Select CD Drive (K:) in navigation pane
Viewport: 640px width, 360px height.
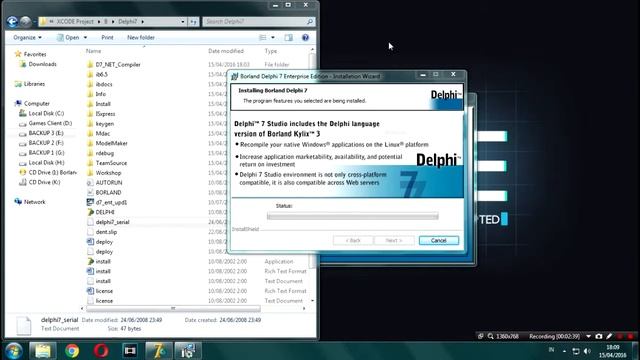(40, 182)
